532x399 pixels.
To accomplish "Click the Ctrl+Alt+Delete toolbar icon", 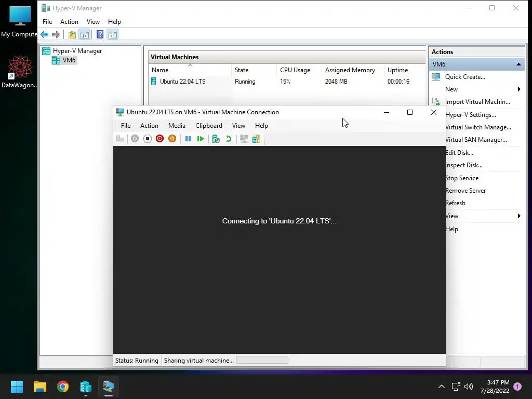I will click(120, 139).
